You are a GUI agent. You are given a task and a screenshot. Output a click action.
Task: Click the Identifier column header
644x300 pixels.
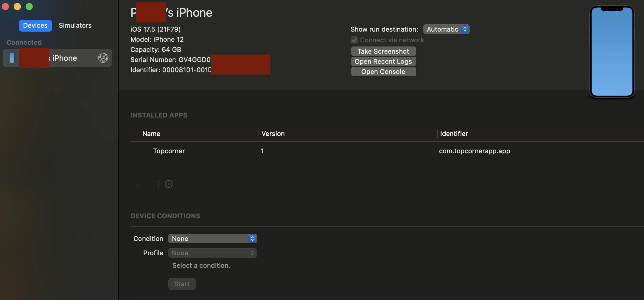coord(454,134)
